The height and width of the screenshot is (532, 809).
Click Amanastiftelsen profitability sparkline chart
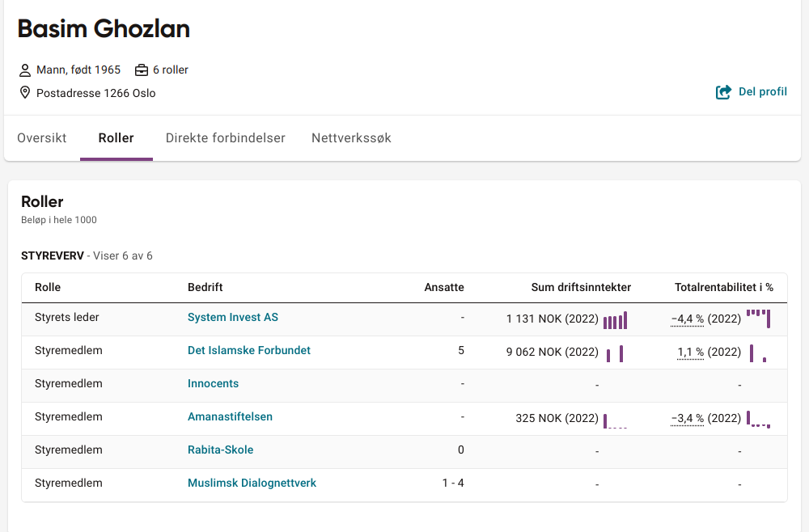tap(758, 420)
